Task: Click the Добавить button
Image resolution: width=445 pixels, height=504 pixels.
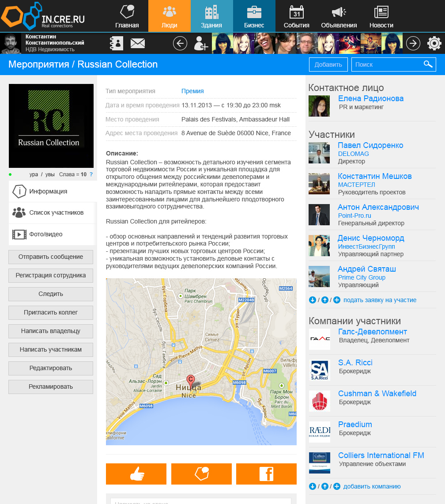Action: (328, 64)
